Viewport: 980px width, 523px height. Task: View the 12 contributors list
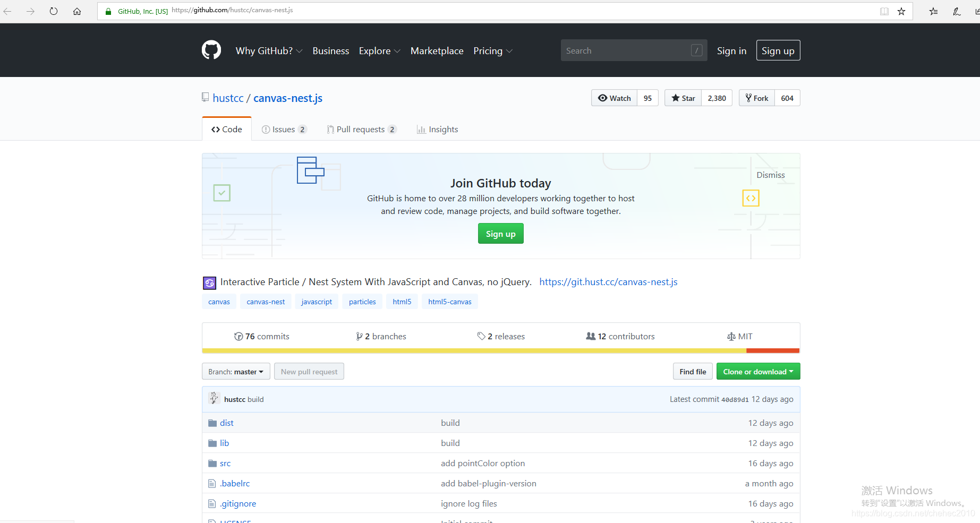coord(620,337)
